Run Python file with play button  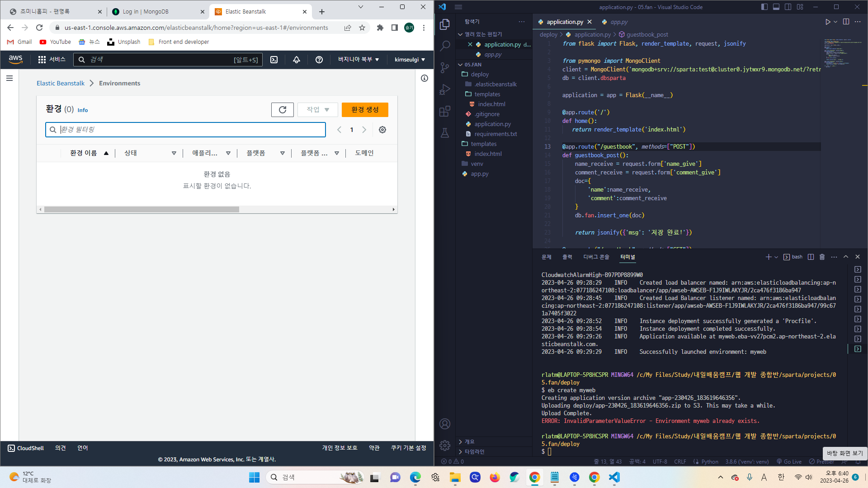click(828, 22)
